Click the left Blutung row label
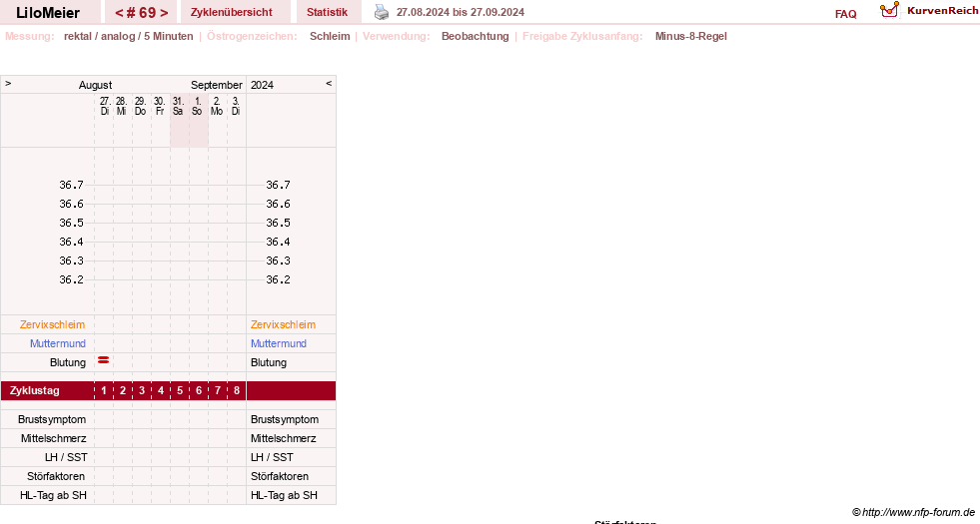Viewport: 980px width, 524px height. click(68, 363)
